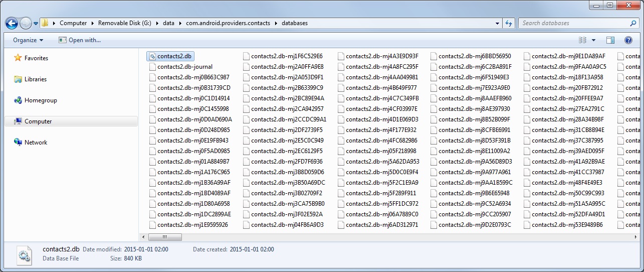The image size is (644, 272).
Task: Select the contacts2.db file icon
Action: 152,56
